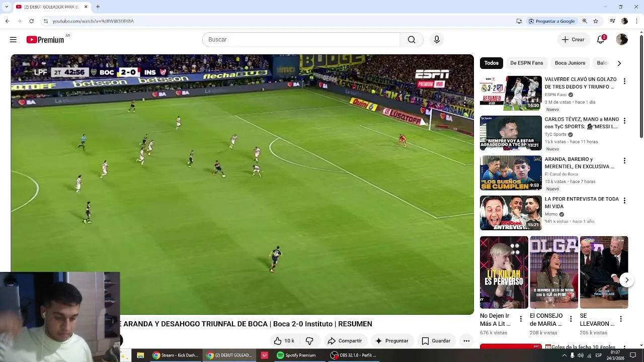The image size is (644, 362).
Task: Click the URL in the address bar
Action: 93,21
